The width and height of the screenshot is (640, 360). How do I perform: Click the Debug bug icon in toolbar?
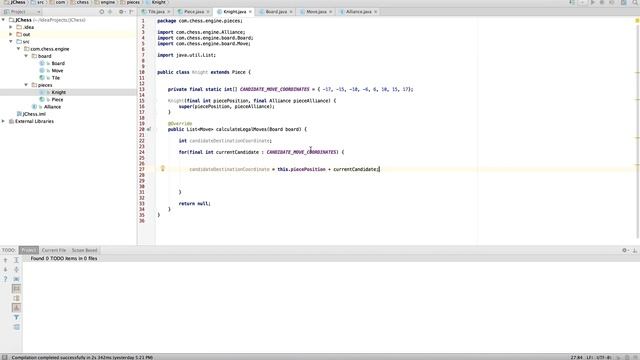pyautogui.click(x=602, y=2)
